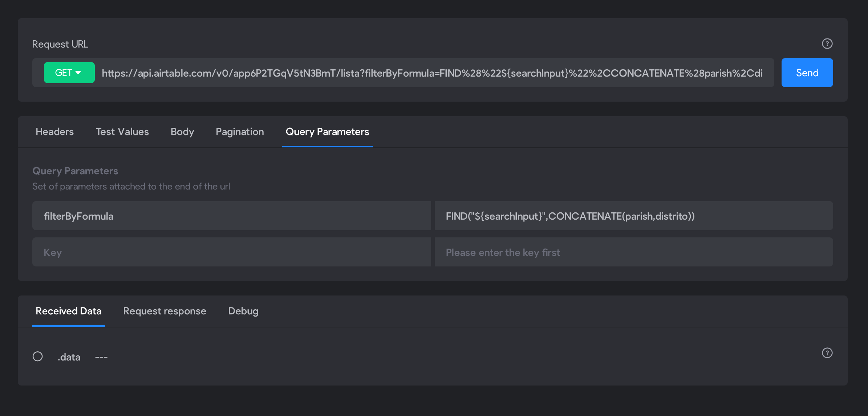
Task: Open the Body tab
Action: pos(182,132)
